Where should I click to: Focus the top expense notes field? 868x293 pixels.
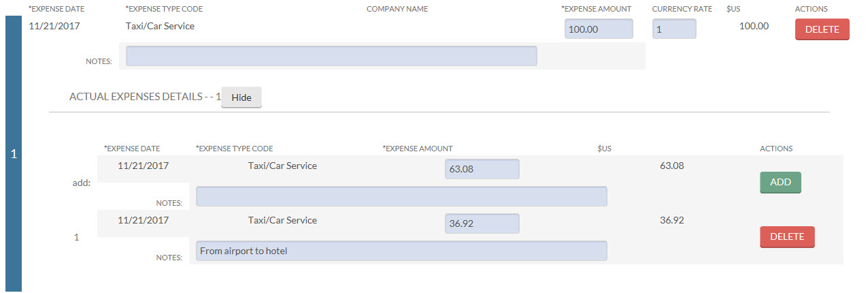(x=331, y=57)
